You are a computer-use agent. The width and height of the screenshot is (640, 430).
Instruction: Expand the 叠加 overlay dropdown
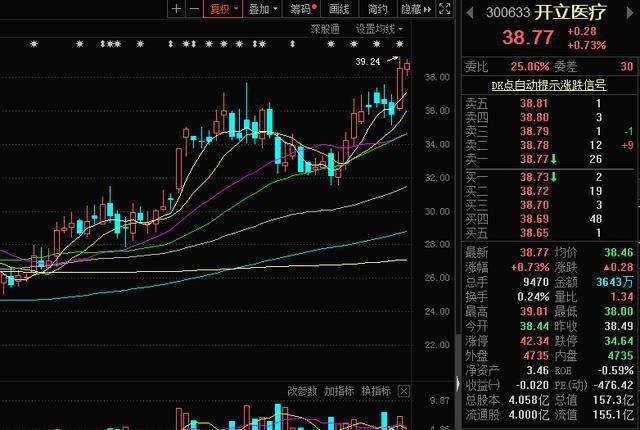click(x=262, y=9)
